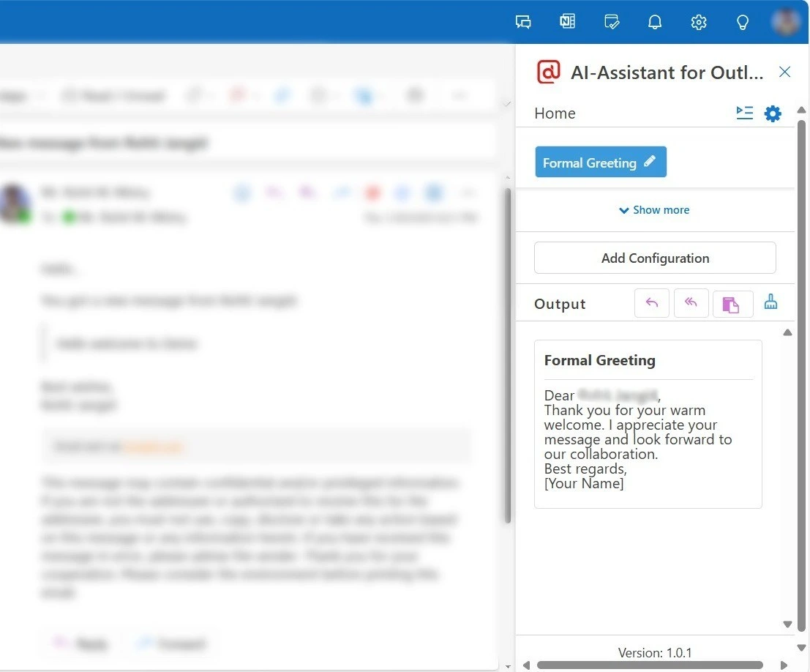
Task: Expand the Show more section
Action: pos(654,210)
